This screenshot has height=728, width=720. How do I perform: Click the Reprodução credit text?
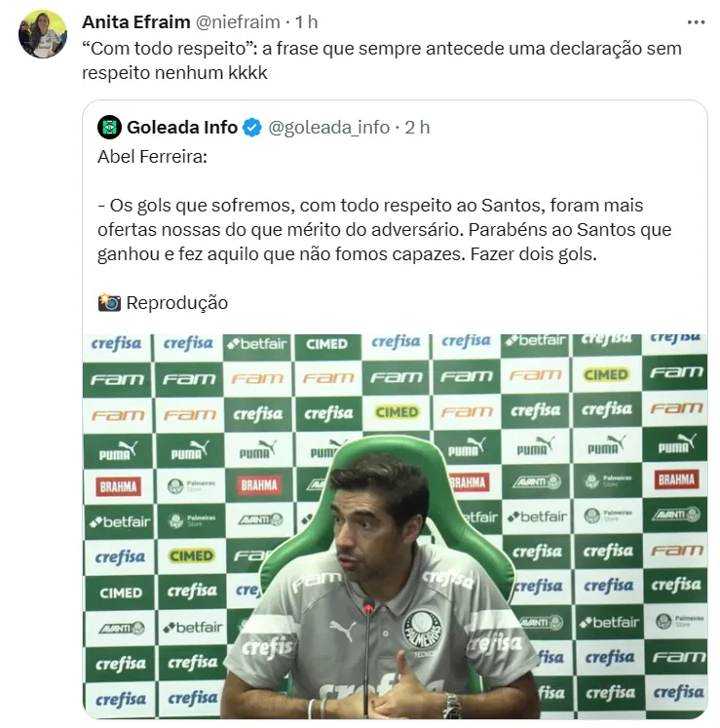pos(177,303)
